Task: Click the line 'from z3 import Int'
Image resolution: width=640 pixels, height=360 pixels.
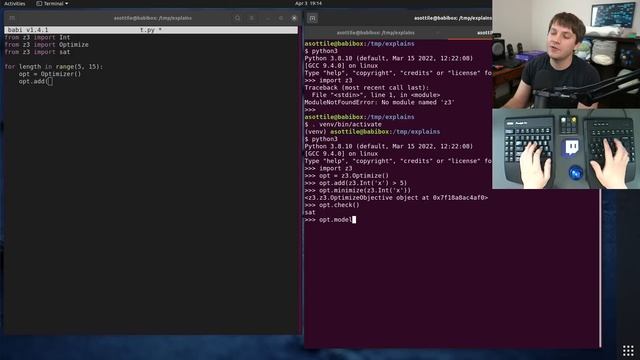Action: click(x=38, y=37)
